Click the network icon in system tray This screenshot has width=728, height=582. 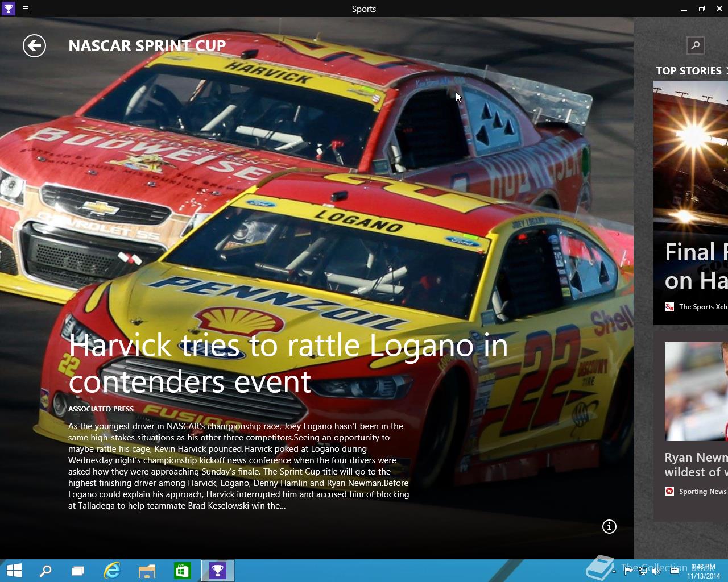click(x=643, y=571)
